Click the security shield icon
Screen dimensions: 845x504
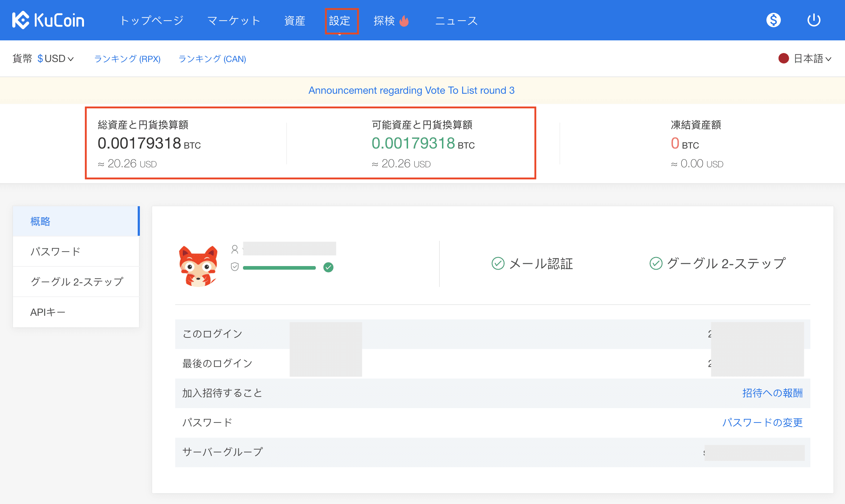[x=235, y=267]
